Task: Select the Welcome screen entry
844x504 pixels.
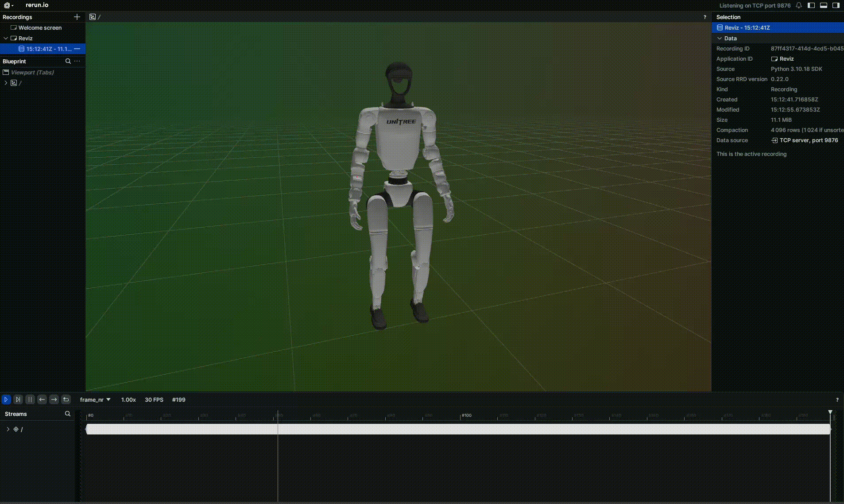Action: point(40,27)
